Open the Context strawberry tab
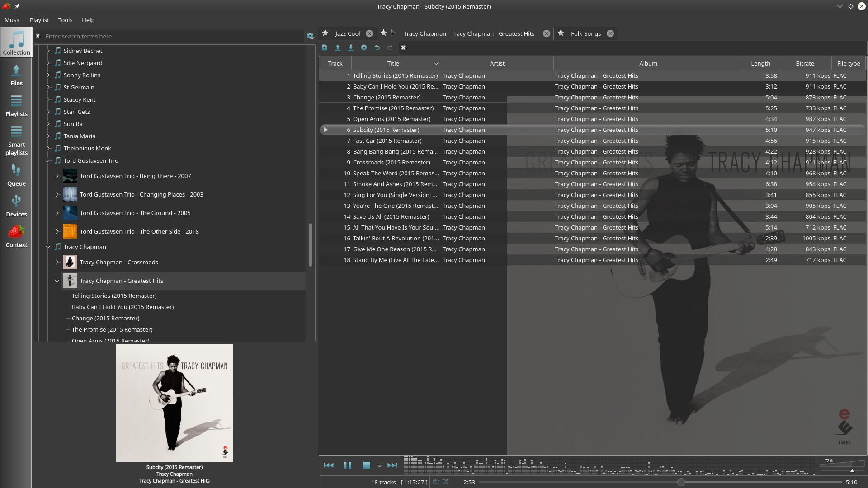868x488 pixels. (x=16, y=236)
